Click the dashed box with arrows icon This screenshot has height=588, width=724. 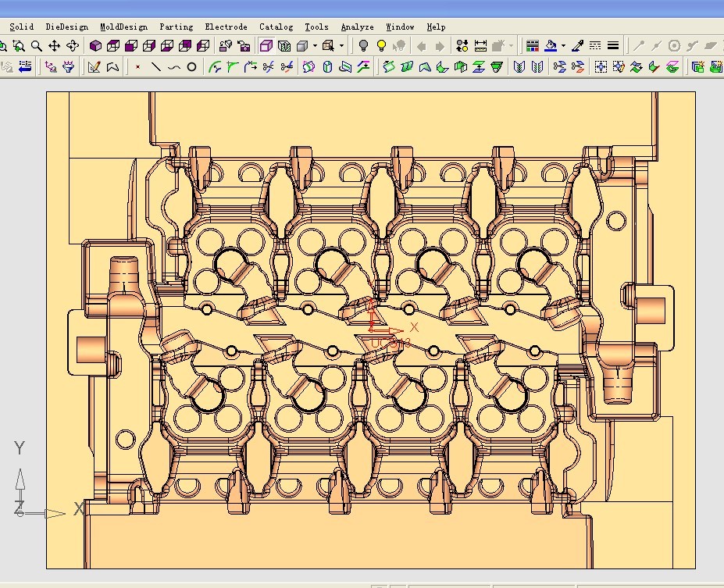(601, 67)
